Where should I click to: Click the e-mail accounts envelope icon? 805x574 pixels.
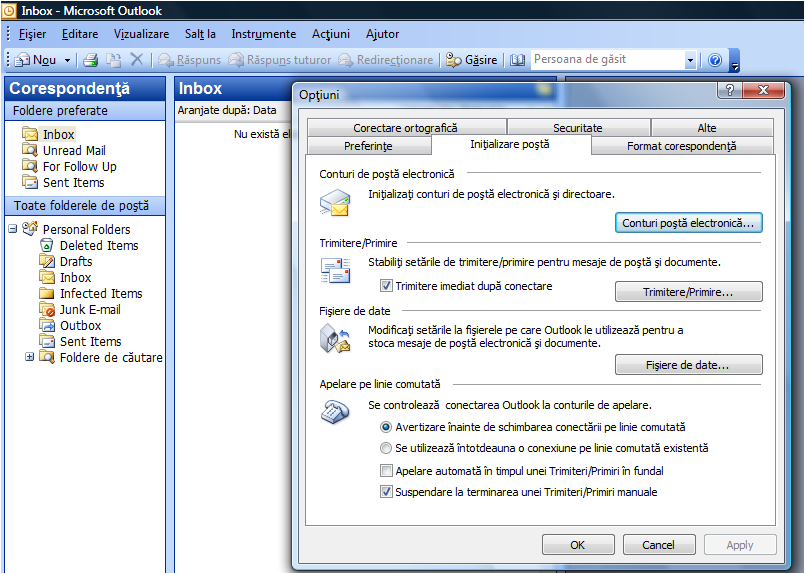click(x=335, y=203)
